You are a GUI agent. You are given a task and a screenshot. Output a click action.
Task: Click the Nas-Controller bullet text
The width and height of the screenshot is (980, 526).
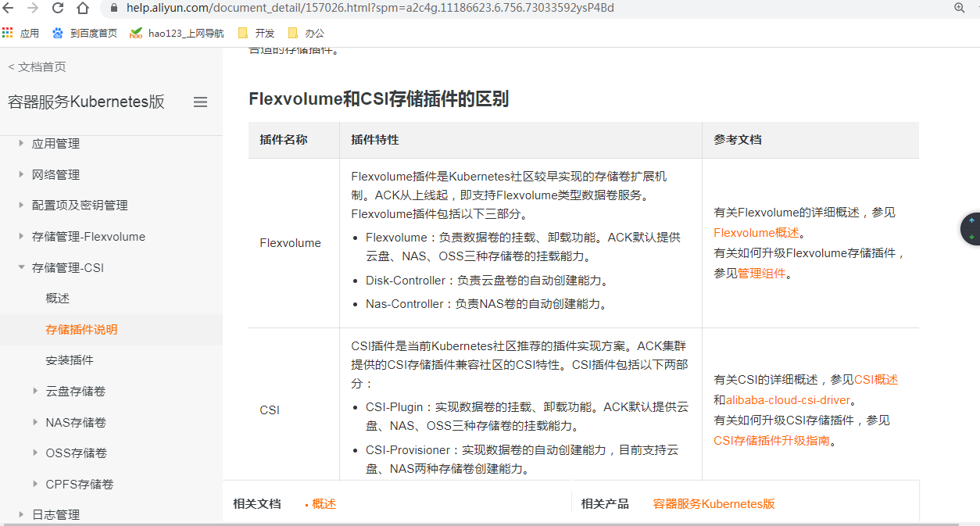[x=487, y=303]
